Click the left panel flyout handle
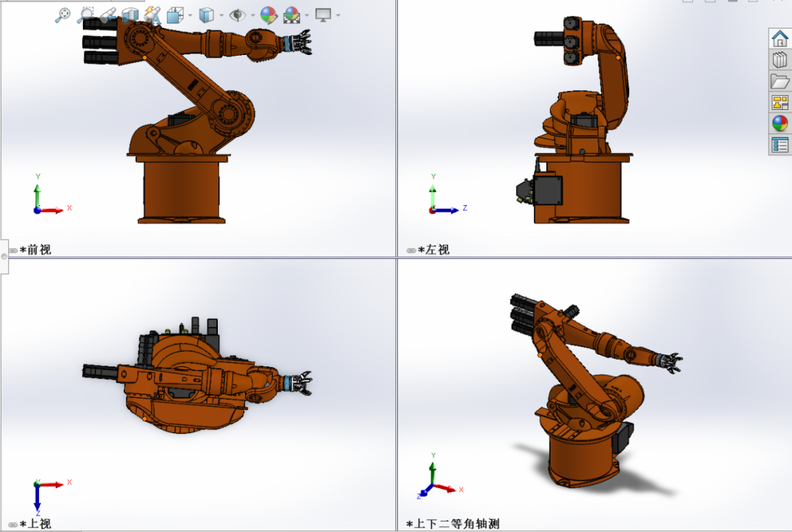Screen dimensions: 792x532 tap(4, 256)
